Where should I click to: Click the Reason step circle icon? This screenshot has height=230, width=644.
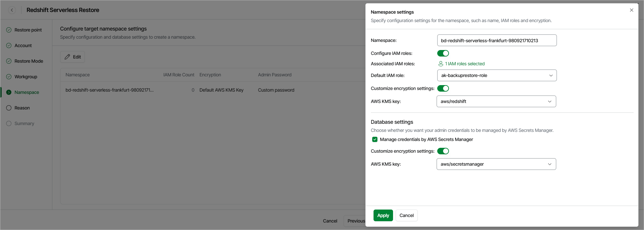9,108
